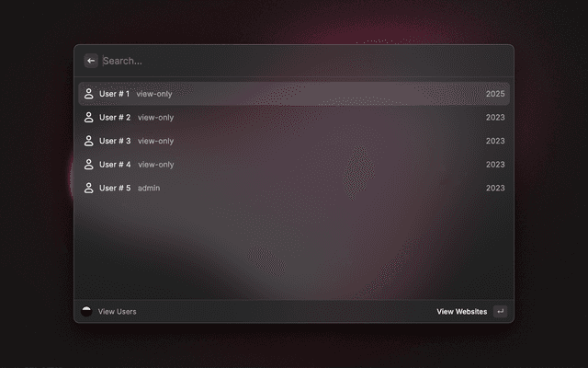
Task: Click the 2023 date on User # 4
Action: tap(495, 165)
